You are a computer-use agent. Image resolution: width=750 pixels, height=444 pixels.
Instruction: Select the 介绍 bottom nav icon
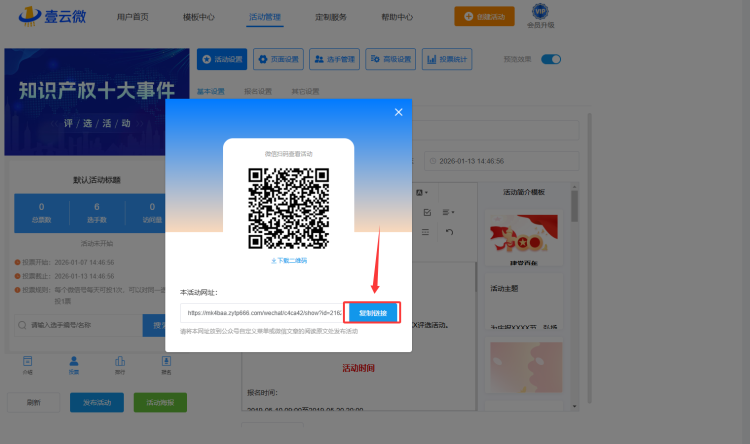[x=28, y=364]
